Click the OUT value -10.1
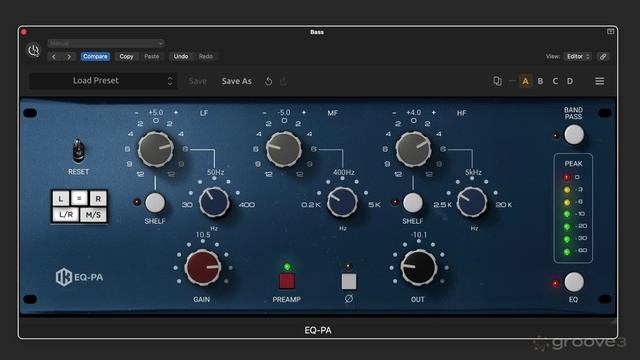640x360 pixels. (x=419, y=235)
